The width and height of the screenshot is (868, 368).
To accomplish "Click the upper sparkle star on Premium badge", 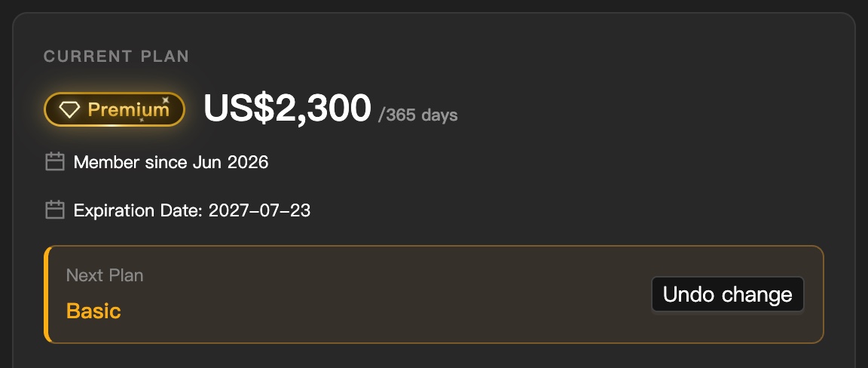I will (165, 100).
